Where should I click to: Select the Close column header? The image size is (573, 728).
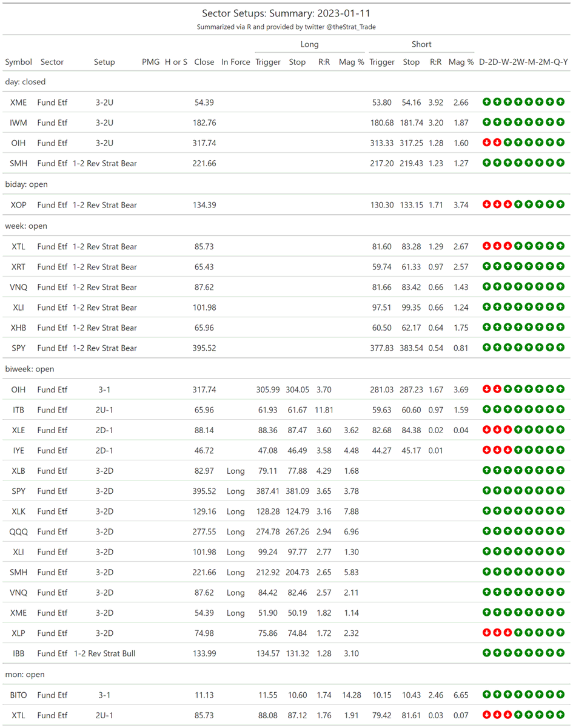(204, 62)
